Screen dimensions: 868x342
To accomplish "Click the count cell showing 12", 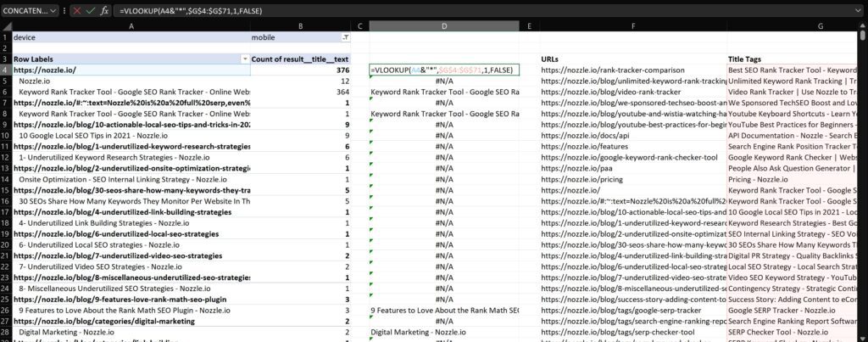I will click(301, 81).
